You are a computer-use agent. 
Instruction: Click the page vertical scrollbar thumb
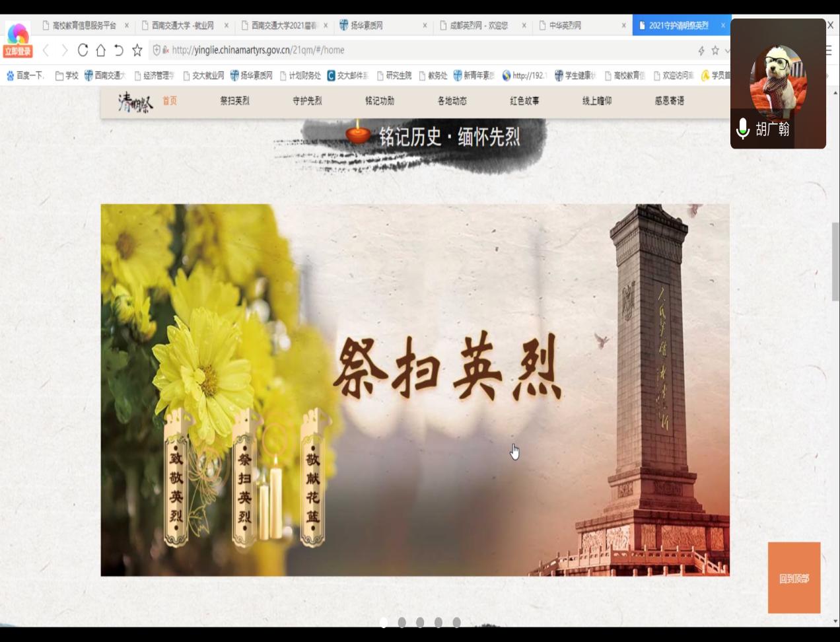[x=835, y=261]
